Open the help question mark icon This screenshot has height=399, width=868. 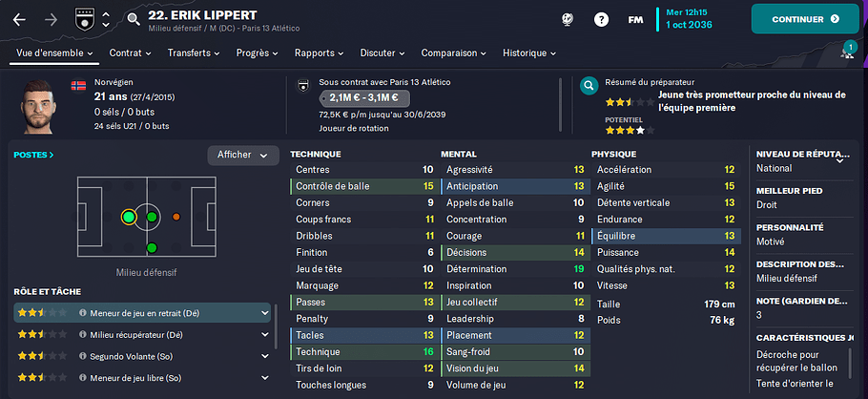pyautogui.click(x=601, y=19)
